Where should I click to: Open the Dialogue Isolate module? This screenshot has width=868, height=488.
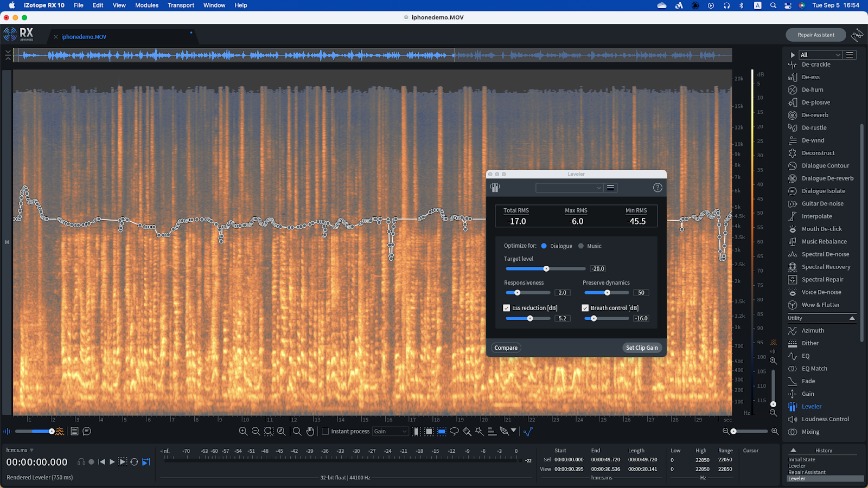tap(824, 191)
